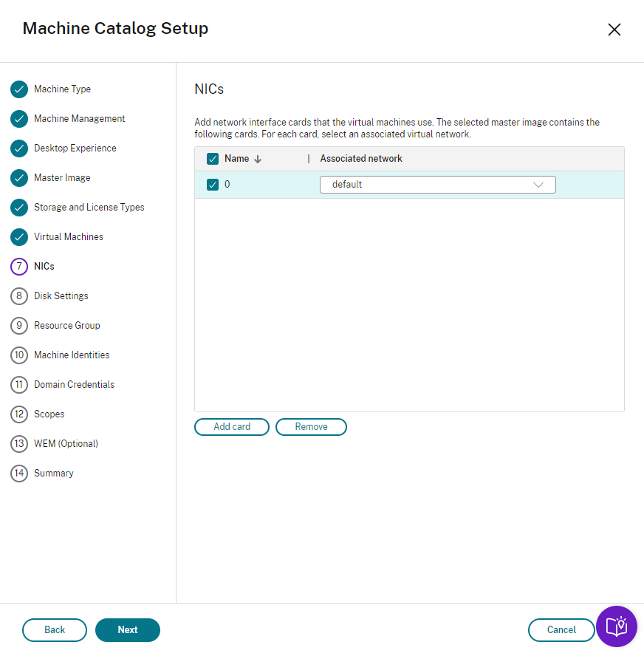Click the Cancel button
The image size is (644, 656).
[x=561, y=630]
